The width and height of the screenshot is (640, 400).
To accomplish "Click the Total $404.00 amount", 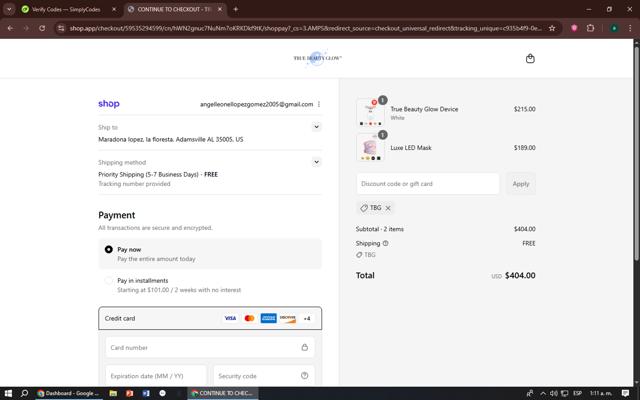I will [x=520, y=276].
